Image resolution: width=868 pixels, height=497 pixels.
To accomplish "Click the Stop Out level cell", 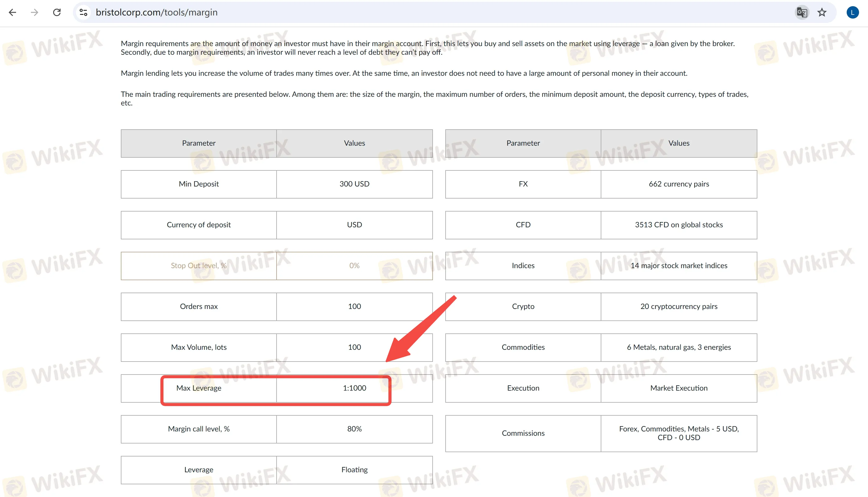I will coord(199,266).
